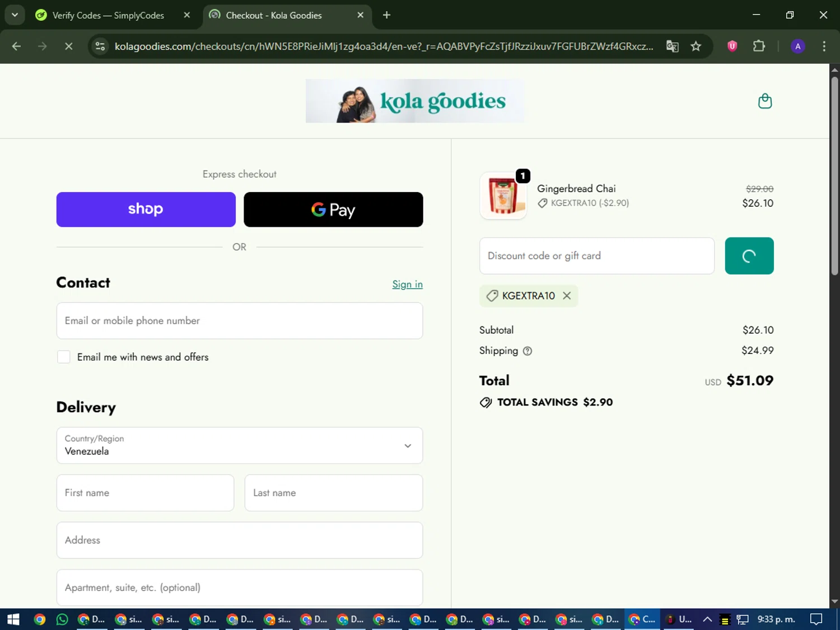
Task: Open the tab search dropdown arrow
Action: tap(15, 15)
